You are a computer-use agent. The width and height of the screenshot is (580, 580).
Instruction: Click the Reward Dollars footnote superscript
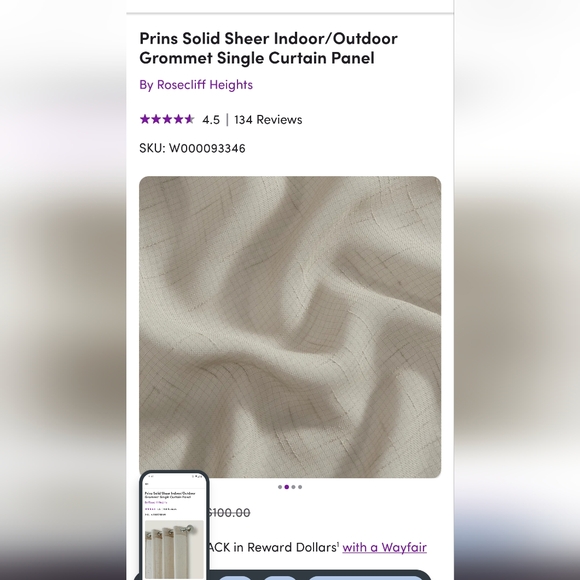coord(338,543)
